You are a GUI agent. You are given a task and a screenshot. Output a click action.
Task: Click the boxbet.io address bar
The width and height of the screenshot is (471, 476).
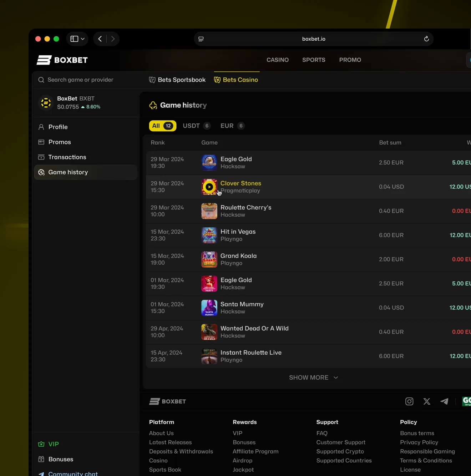click(314, 39)
